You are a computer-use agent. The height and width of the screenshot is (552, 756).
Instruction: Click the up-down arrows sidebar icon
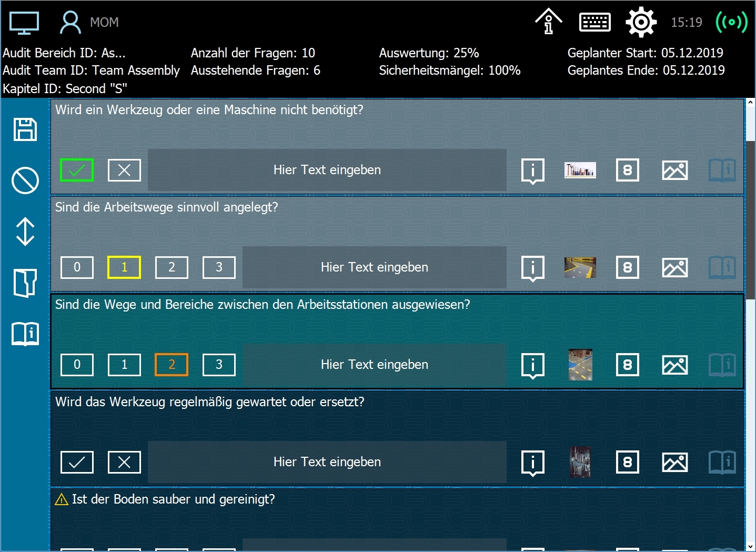click(x=25, y=232)
